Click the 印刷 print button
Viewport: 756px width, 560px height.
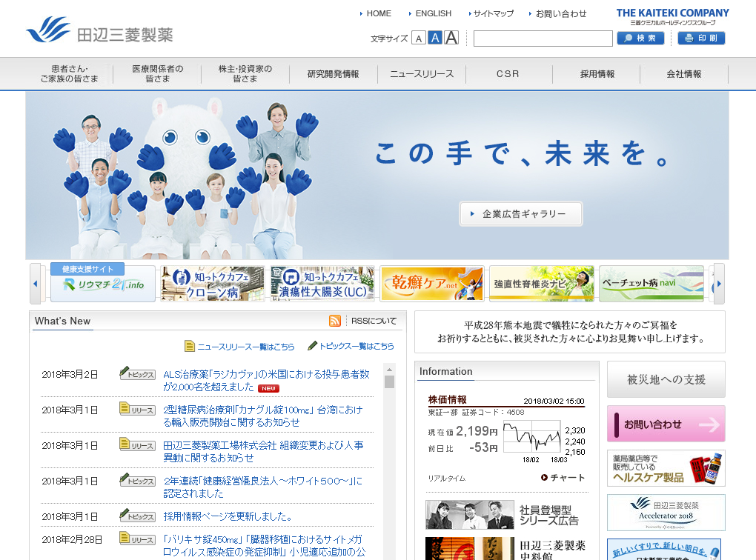point(701,38)
